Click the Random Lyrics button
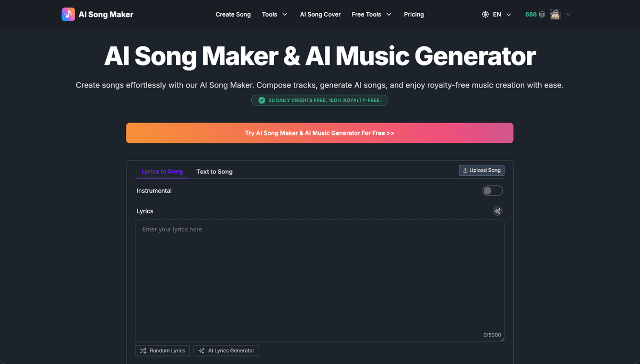640x364 pixels. (x=162, y=351)
